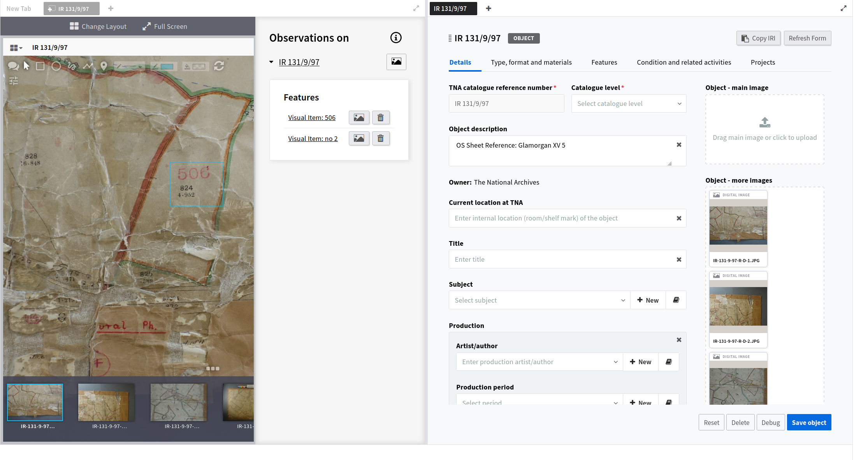Collapse the IR 131/9/97 observations tree
Screen dimensions: 868x460
pyautogui.click(x=271, y=62)
